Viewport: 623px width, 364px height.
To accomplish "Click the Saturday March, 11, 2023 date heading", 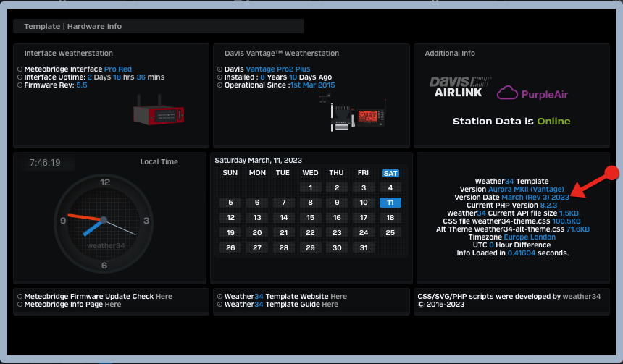I will click(x=259, y=161).
